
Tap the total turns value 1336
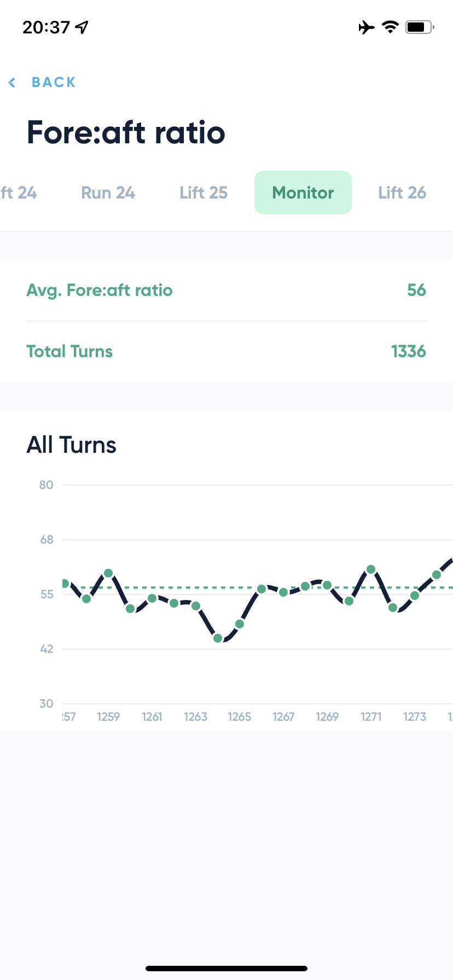(x=408, y=351)
